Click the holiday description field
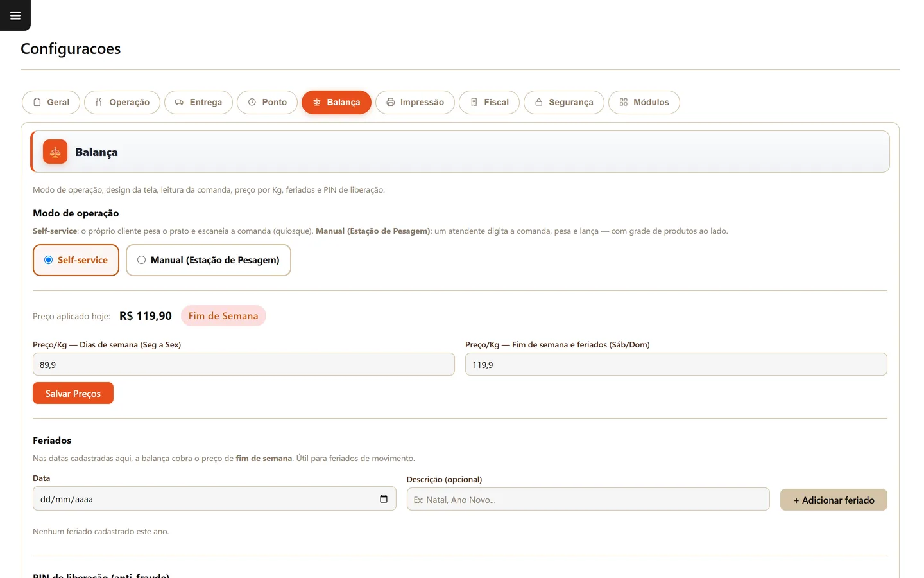The image size is (924, 578). pyautogui.click(x=588, y=499)
